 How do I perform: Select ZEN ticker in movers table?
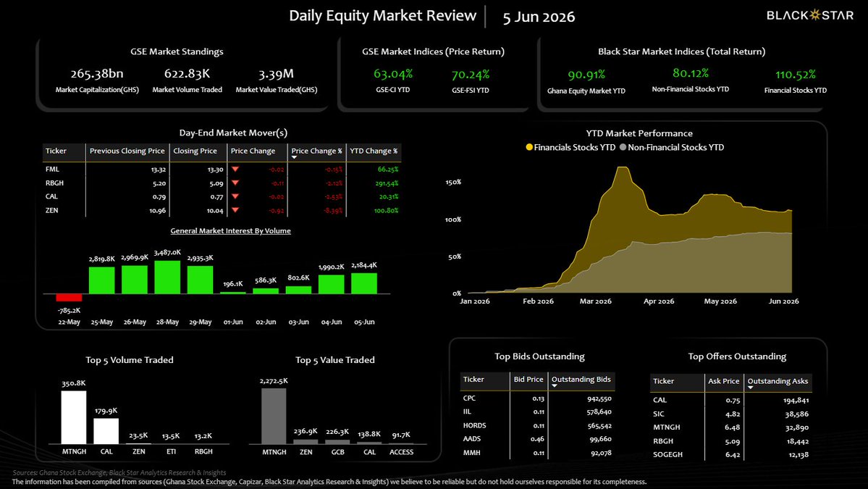click(x=51, y=210)
